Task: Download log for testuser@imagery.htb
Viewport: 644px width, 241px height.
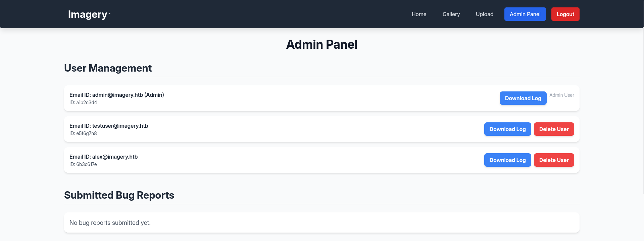Action: 507,129
